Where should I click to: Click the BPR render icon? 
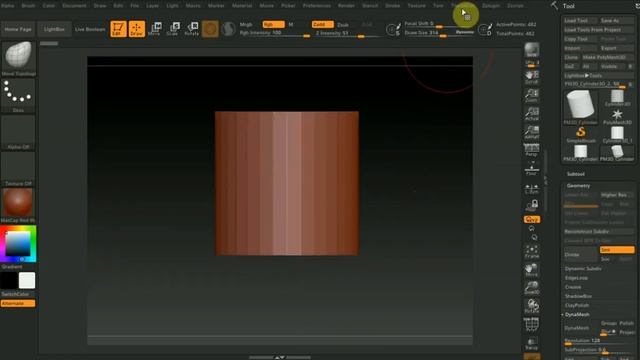tap(532, 50)
